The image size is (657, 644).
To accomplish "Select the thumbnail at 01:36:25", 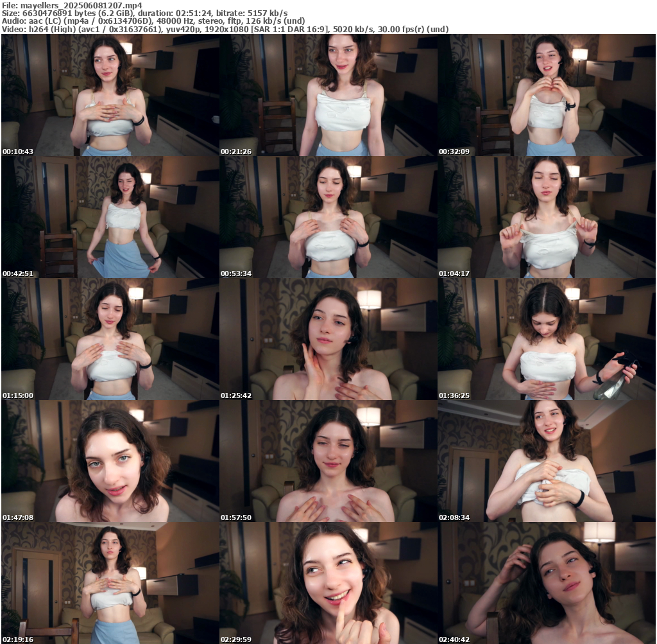I will coord(547,339).
